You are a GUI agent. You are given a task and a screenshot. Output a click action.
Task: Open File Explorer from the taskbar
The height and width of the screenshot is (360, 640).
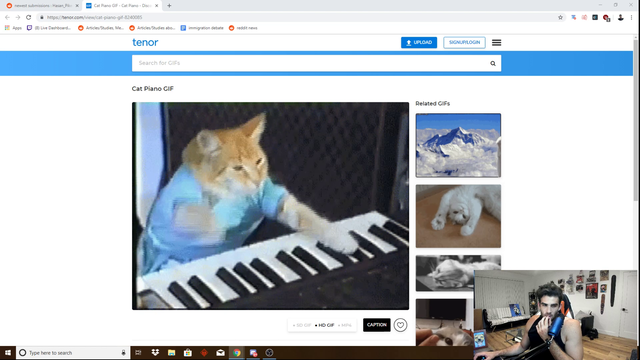coord(171,353)
